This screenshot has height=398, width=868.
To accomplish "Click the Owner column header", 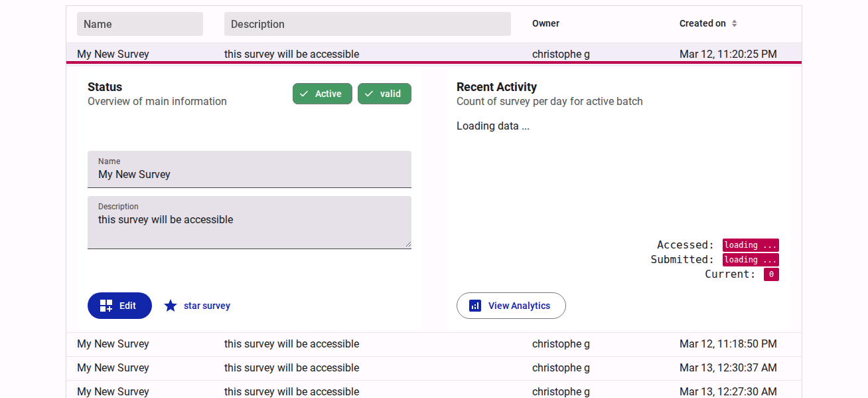I will (x=545, y=23).
